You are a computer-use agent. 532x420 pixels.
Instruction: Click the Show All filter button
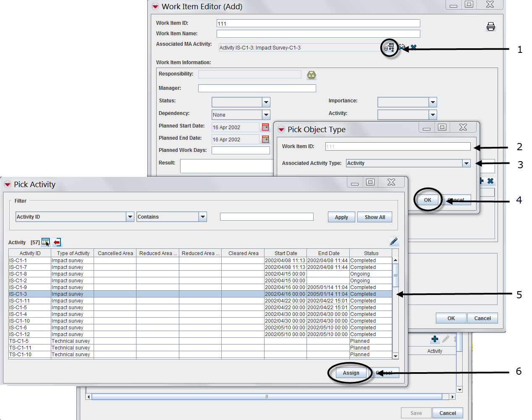[x=375, y=217]
